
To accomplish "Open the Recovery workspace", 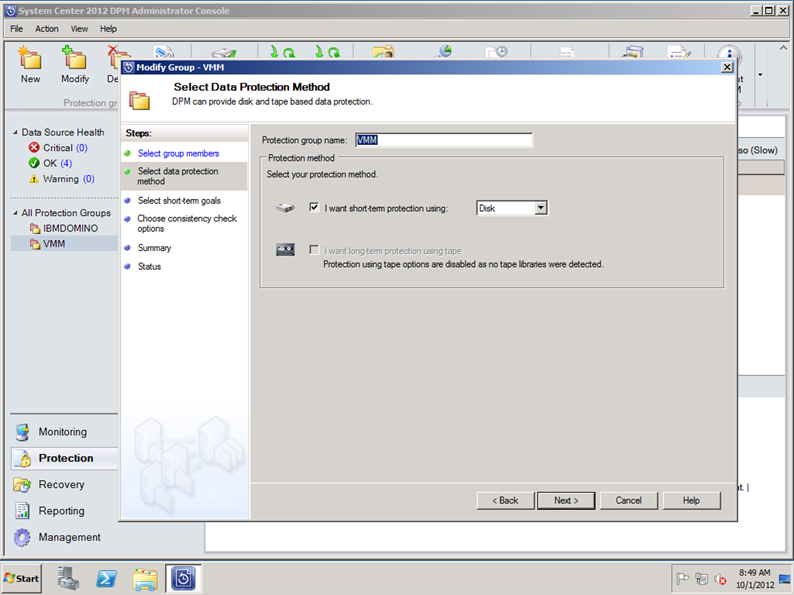I will pyautogui.click(x=61, y=485).
